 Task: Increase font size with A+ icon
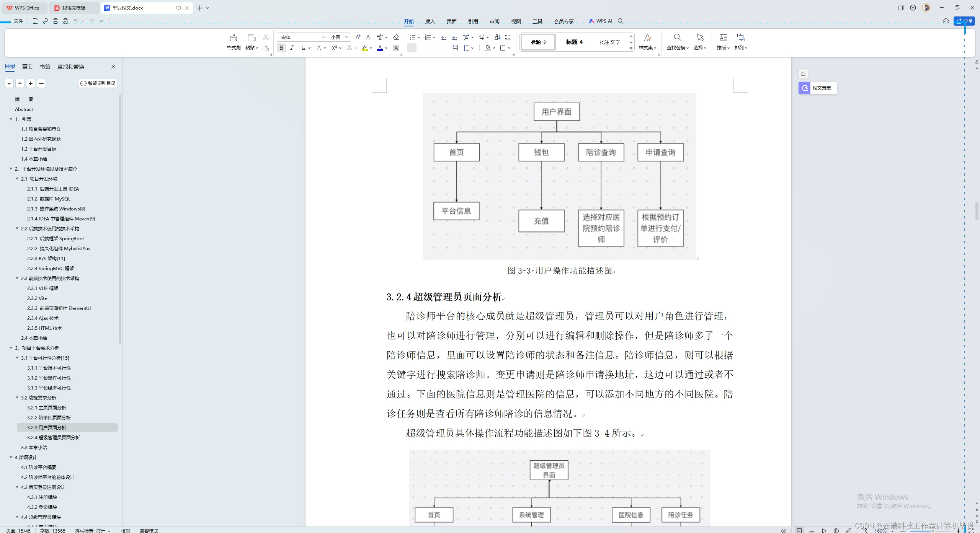click(358, 37)
